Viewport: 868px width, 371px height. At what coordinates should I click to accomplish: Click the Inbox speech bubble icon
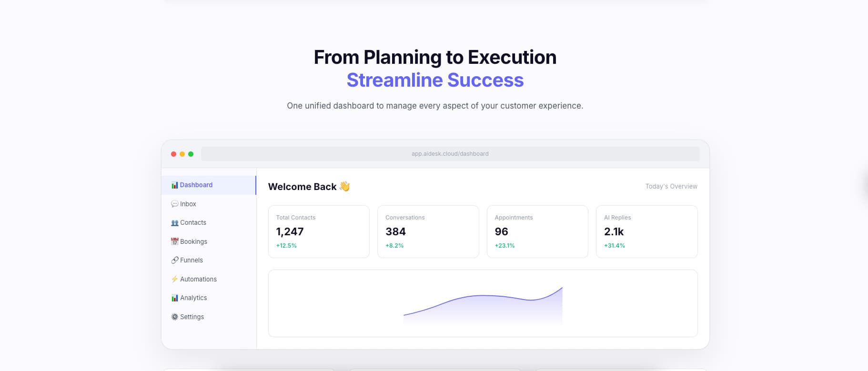coord(174,204)
